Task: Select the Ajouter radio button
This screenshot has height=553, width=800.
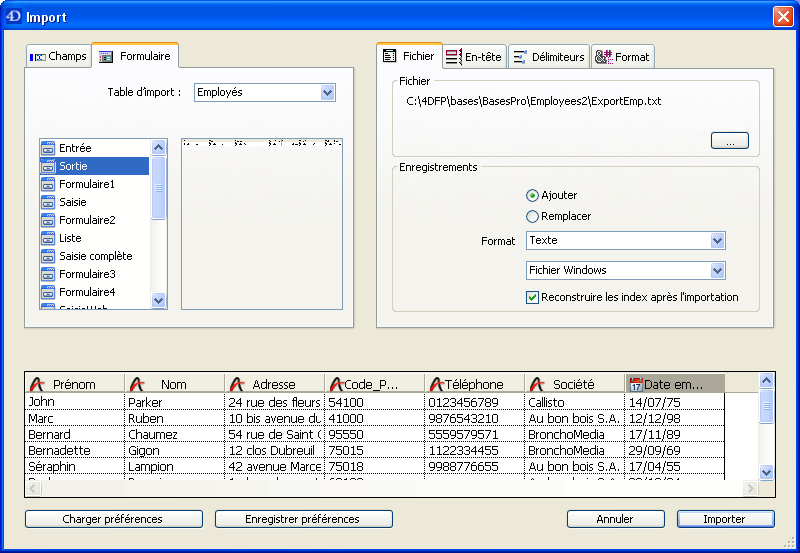Action: click(x=533, y=195)
